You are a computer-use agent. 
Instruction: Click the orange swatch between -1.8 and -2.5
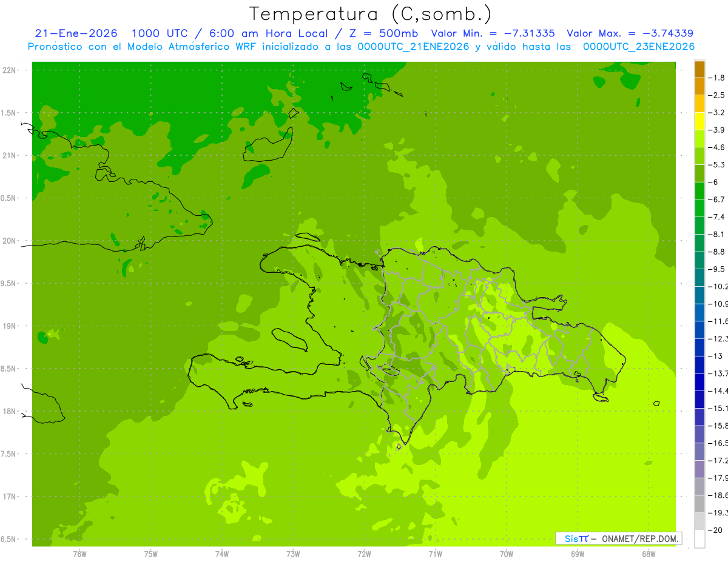(x=699, y=87)
